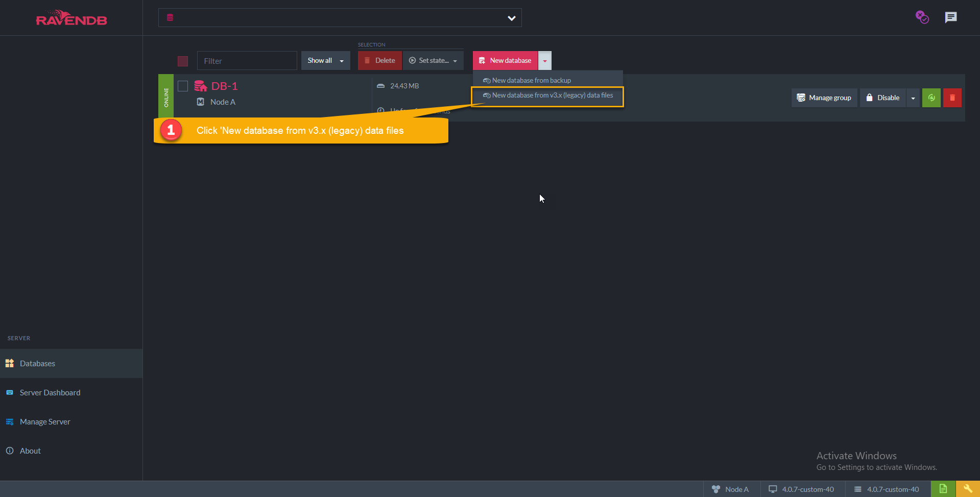
Task: Click the Node A status bar entry
Action: [731, 489]
